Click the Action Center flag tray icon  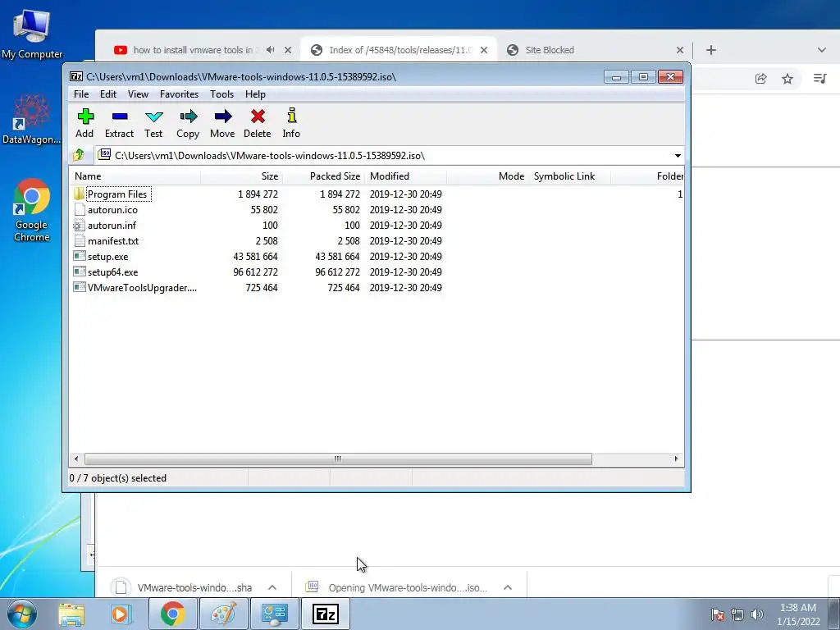718,614
